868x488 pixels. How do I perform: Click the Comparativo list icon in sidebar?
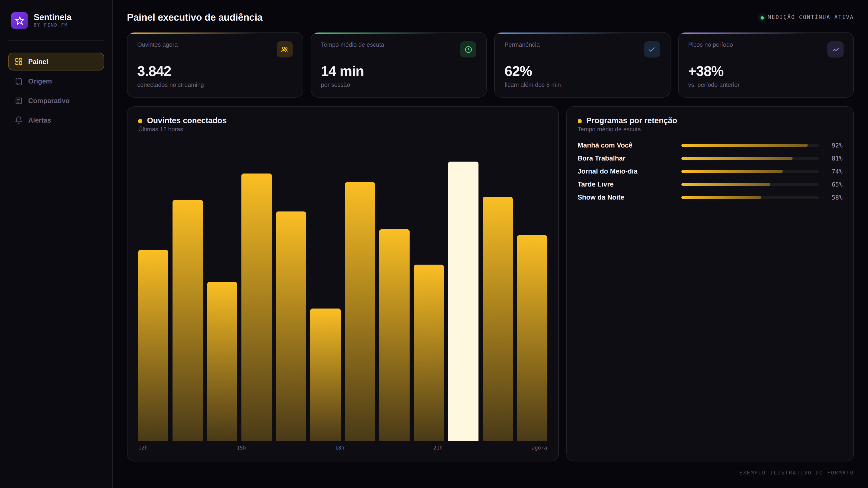(x=19, y=101)
